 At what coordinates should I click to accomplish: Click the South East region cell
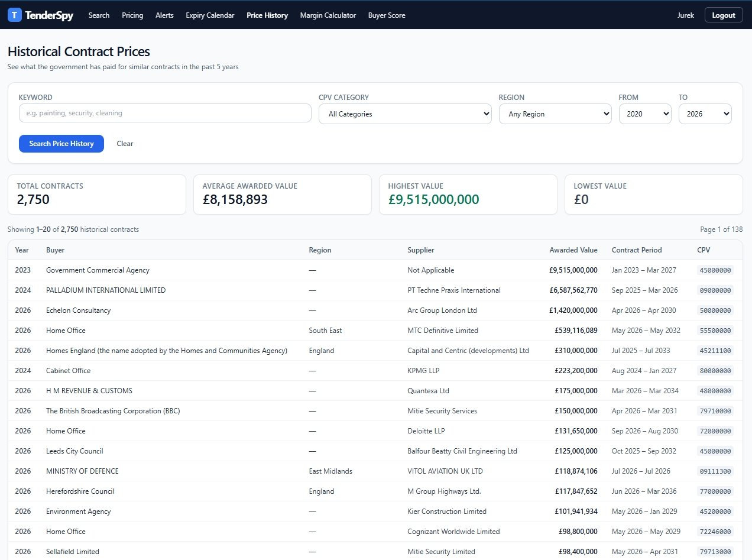(325, 331)
